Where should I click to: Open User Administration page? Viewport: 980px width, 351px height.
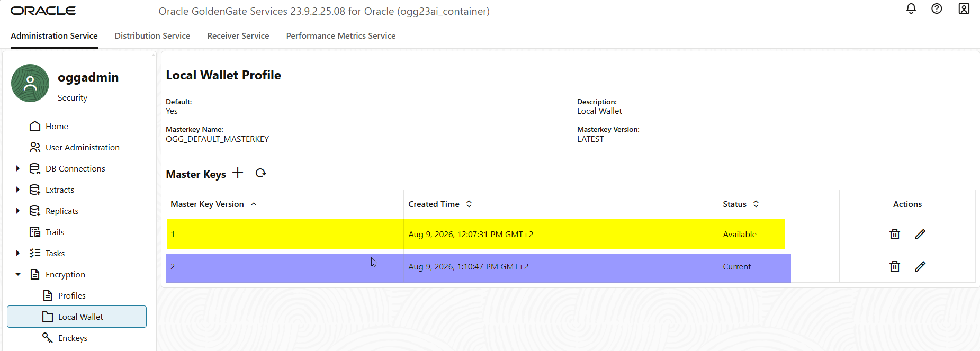tap(83, 147)
